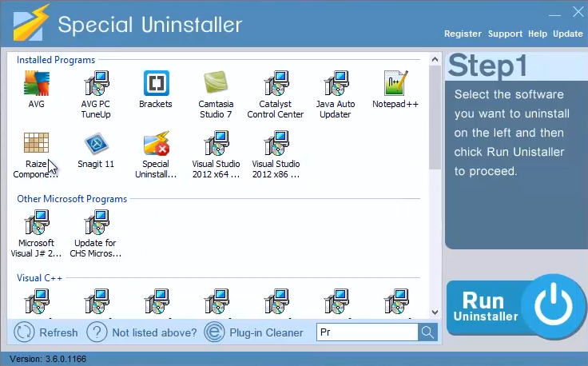Select Snagit 11 program icon
Screen dimensions: 588x366
96,143
